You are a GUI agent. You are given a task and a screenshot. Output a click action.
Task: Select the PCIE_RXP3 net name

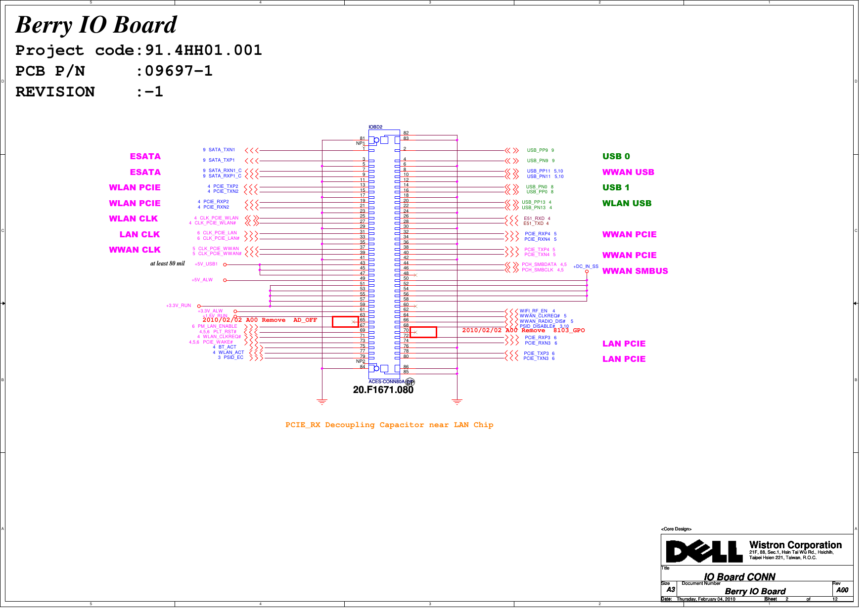(538, 338)
